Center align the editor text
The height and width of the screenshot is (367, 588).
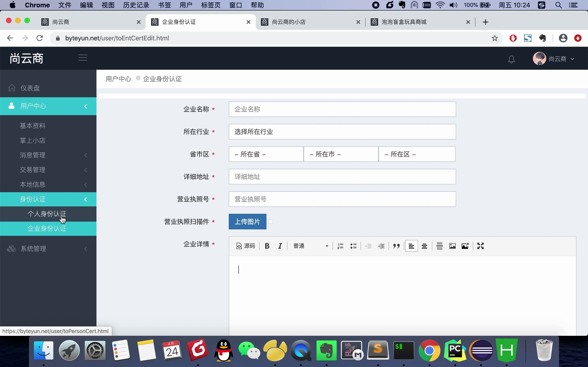(x=424, y=246)
